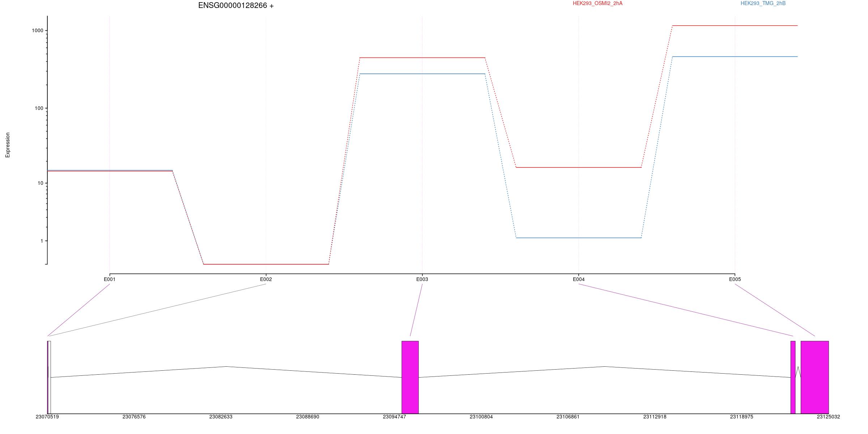Click the red expression line segment above E005
Image resolution: width=868 pixels, height=434 pixels.
(735, 26)
